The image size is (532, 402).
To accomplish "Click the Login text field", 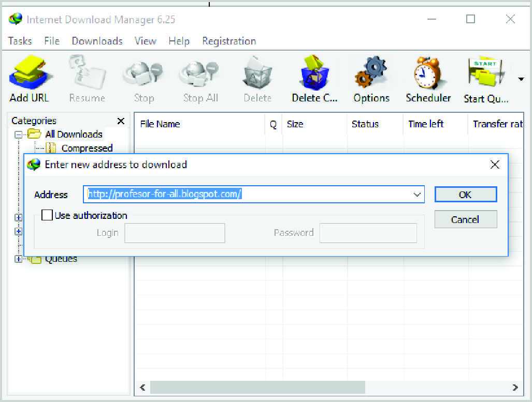I will [x=175, y=233].
